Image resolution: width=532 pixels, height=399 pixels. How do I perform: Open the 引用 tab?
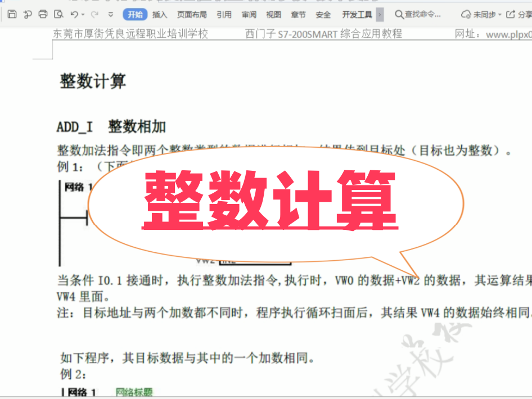point(224,15)
